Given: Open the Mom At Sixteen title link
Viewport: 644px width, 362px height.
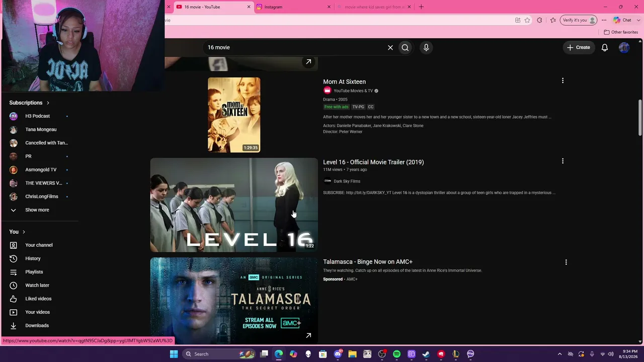Looking at the screenshot, I should pyautogui.click(x=344, y=81).
